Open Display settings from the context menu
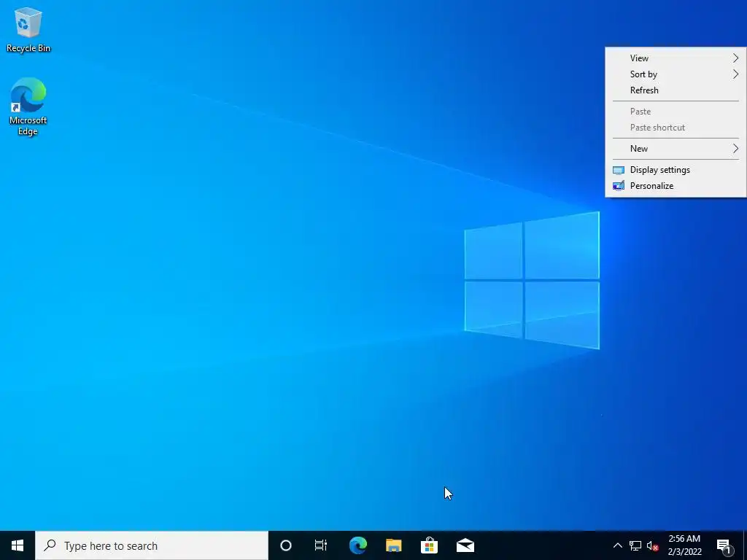The image size is (747, 560). pyautogui.click(x=676, y=170)
